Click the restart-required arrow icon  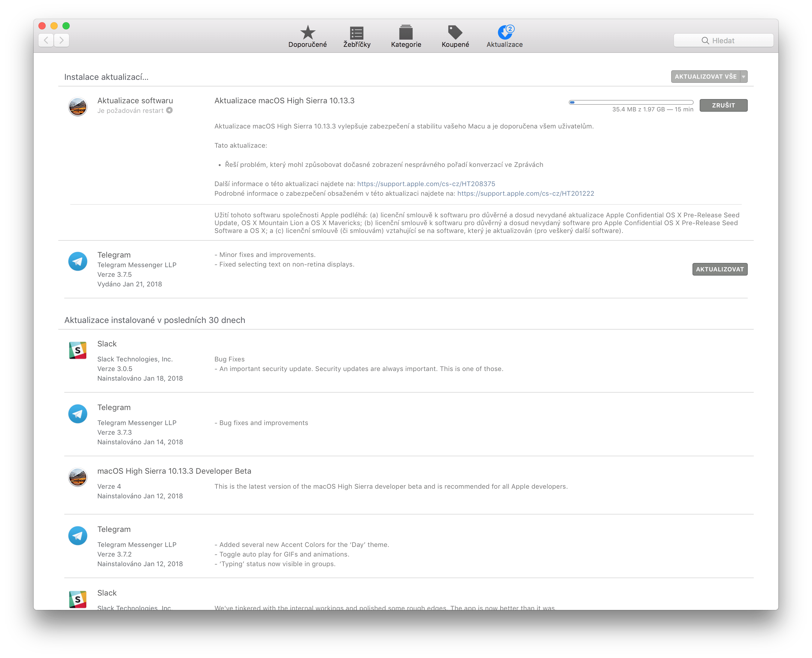click(169, 110)
